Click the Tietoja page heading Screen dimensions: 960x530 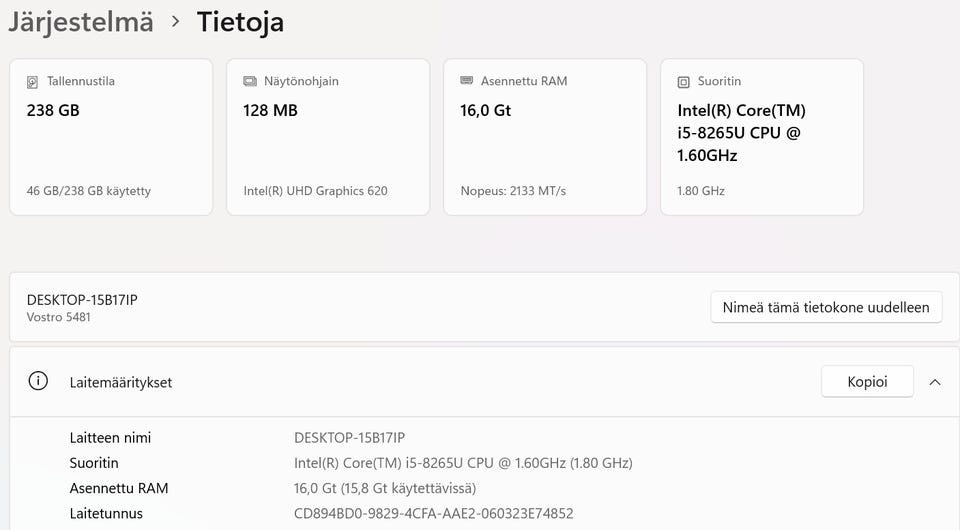240,22
